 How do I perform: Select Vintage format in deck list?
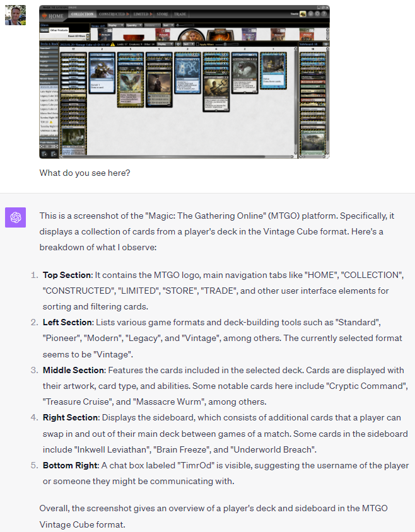tap(49, 66)
